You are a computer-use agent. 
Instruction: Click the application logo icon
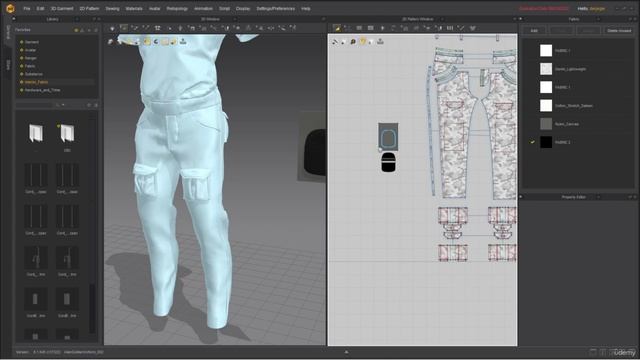10,8
